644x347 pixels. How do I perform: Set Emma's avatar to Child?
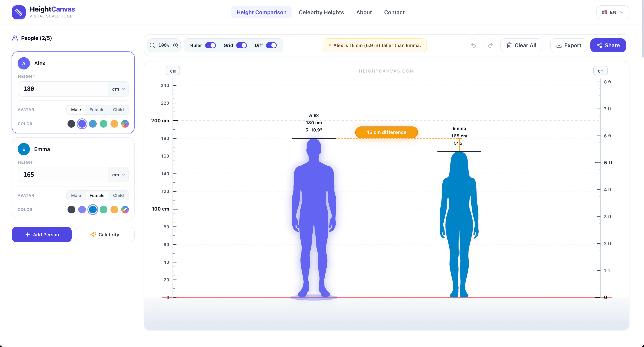coord(118,195)
